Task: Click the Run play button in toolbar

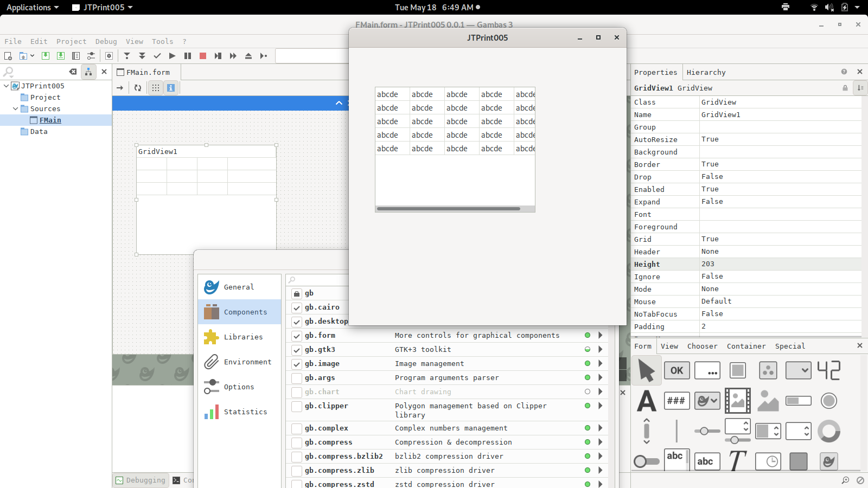Action: 172,56
